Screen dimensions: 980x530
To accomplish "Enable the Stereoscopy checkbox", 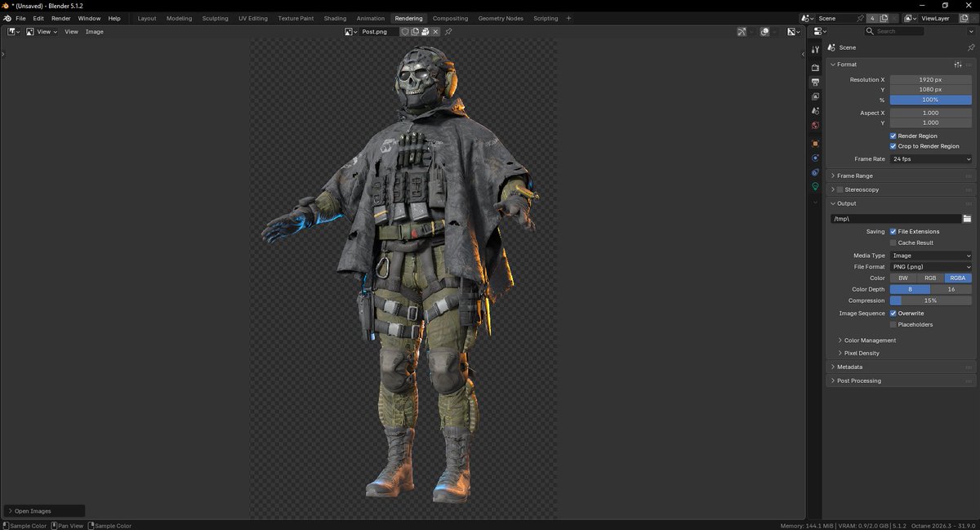I will click(840, 189).
